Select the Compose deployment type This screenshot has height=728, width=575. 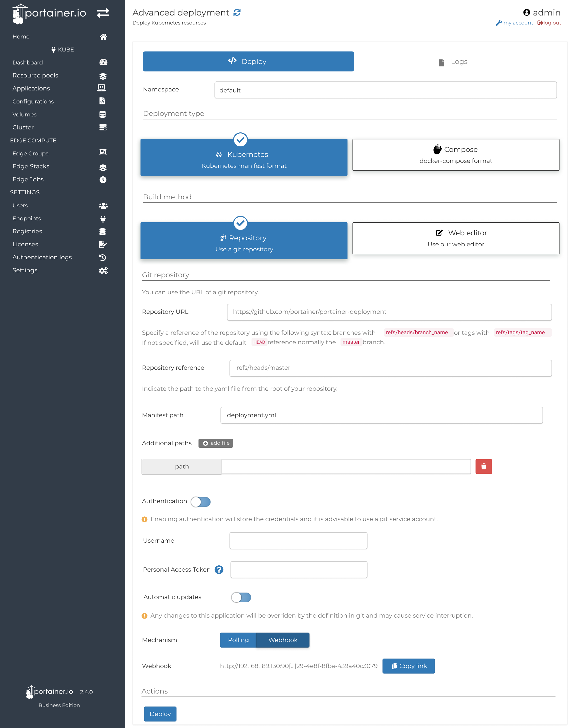[x=456, y=155]
